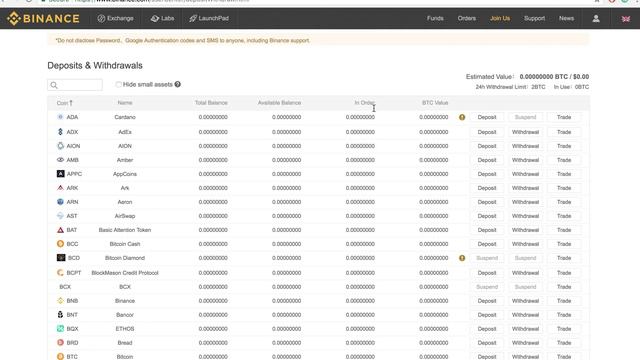This screenshot has width=640, height=360.
Task: Sort table by Coin column
Action: [x=64, y=103]
